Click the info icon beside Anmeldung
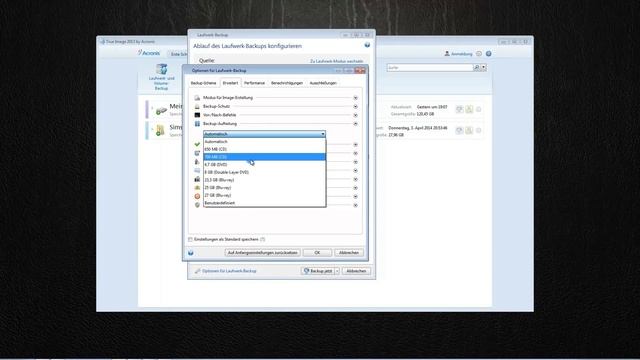Viewport: 640px width, 360px height. tap(479, 53)
